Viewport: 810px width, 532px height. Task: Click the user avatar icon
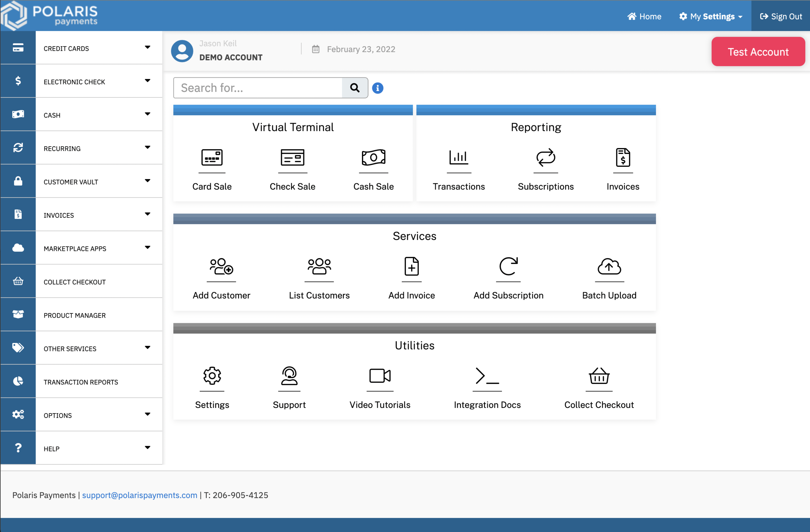[182, 51]
